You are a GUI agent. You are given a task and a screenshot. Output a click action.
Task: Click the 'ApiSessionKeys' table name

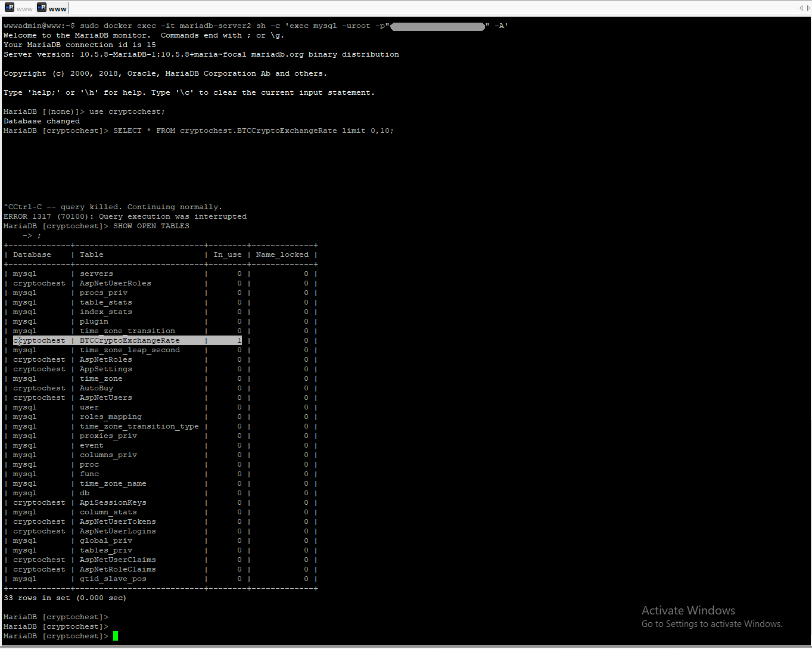click(x=113, y=502)
